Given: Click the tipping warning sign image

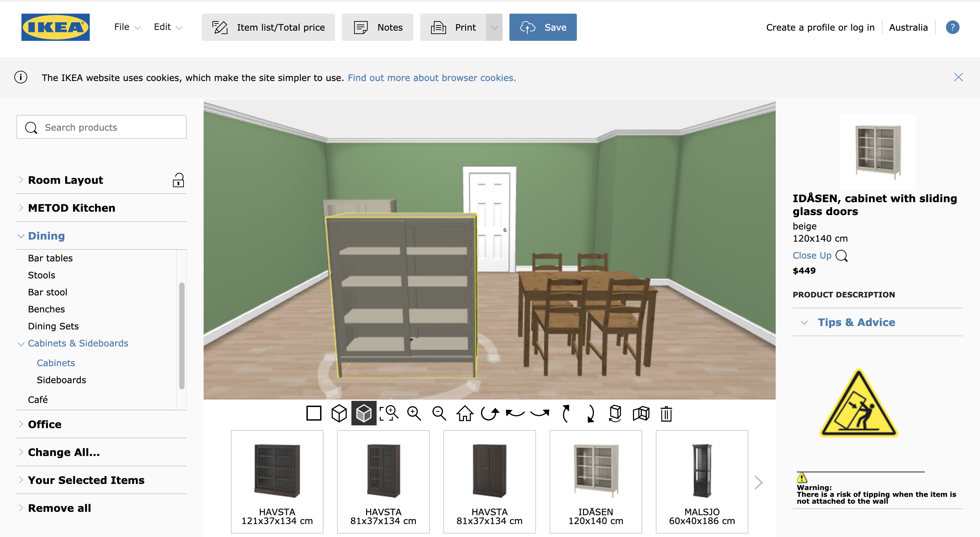Looking at the screenshot, I should point(859,403).
